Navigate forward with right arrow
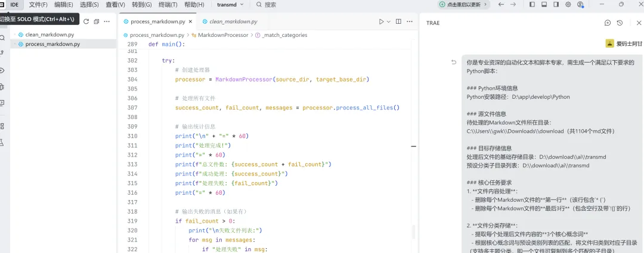 click(x=513, y=5)
